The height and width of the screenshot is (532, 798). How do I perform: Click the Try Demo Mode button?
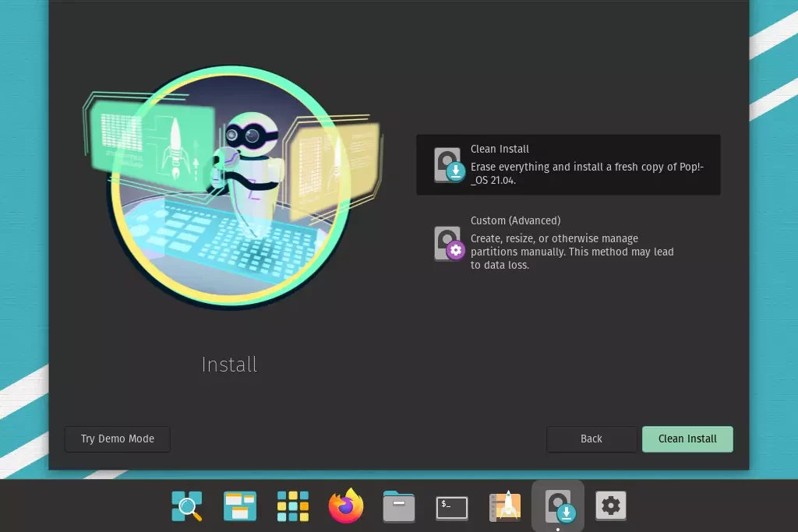(118, 439)
